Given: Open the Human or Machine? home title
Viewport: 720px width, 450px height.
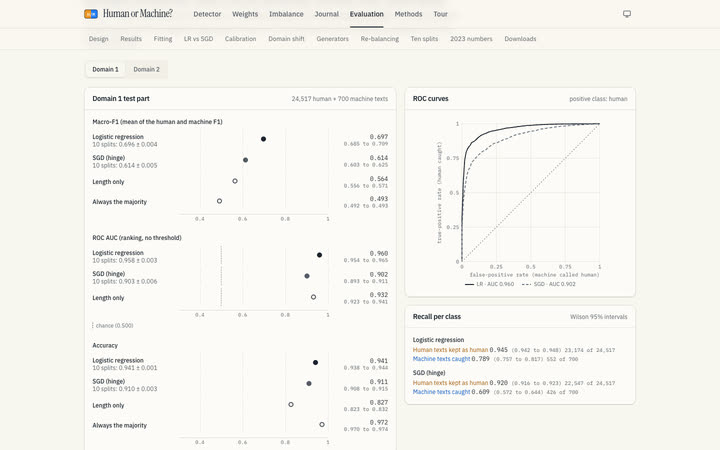Looking at the screenshot, I should 138,14.
